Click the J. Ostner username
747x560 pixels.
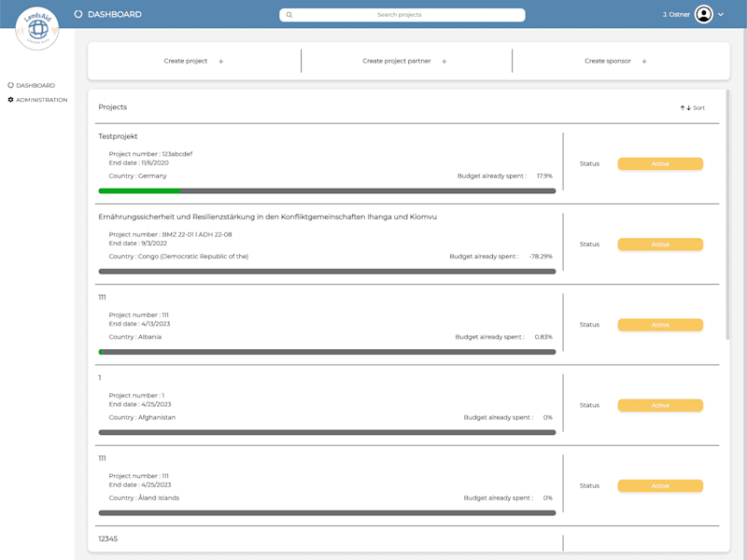pyautogui.click(x=676, y=15)
